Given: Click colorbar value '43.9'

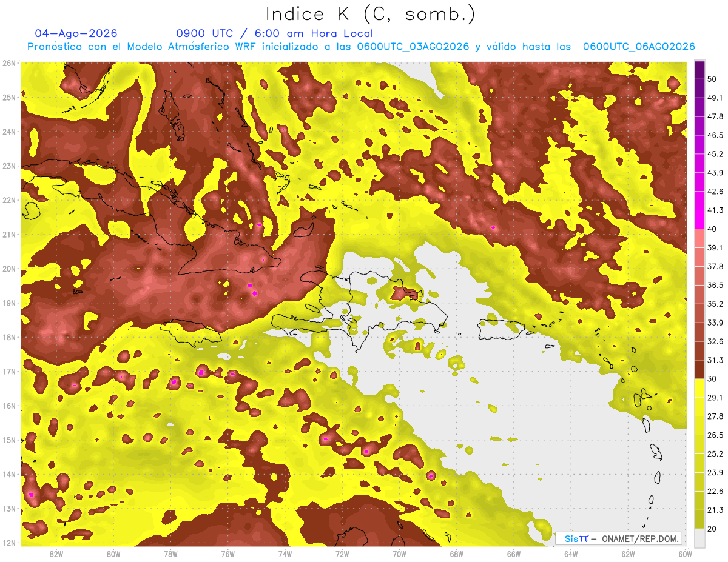Looking at the screenshot, I should (x=715, y=173).
